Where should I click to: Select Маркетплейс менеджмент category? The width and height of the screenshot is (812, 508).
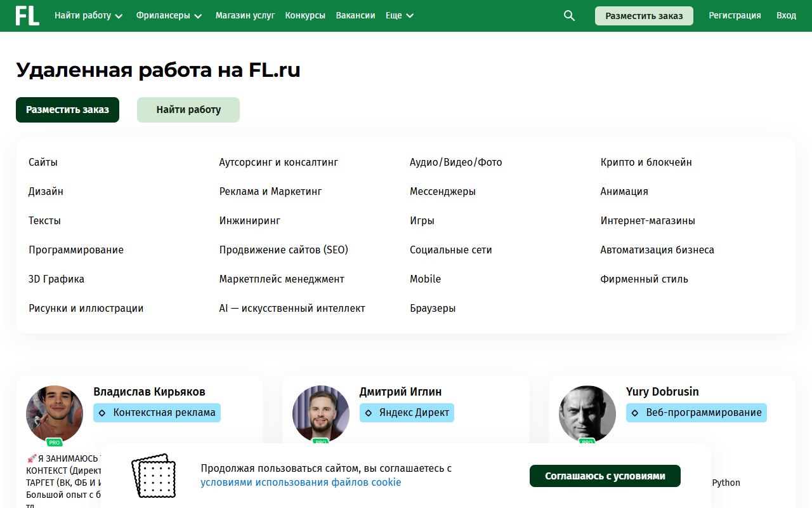(x=282, y=279)
